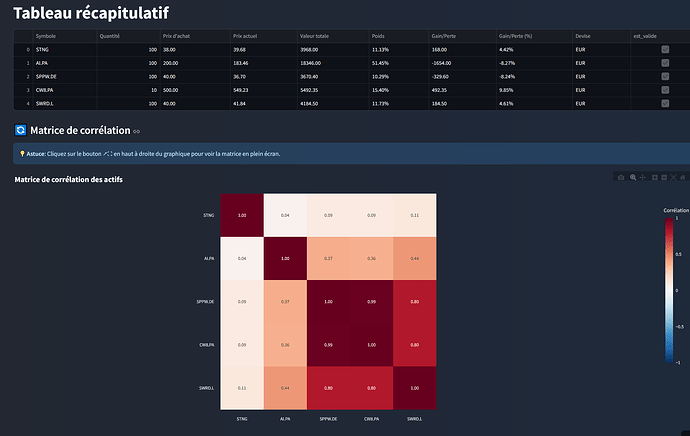Toggle est_valide checkbox for SPPW.DE row
This screenshot has width=690, height=436.
tap(665, 76)
